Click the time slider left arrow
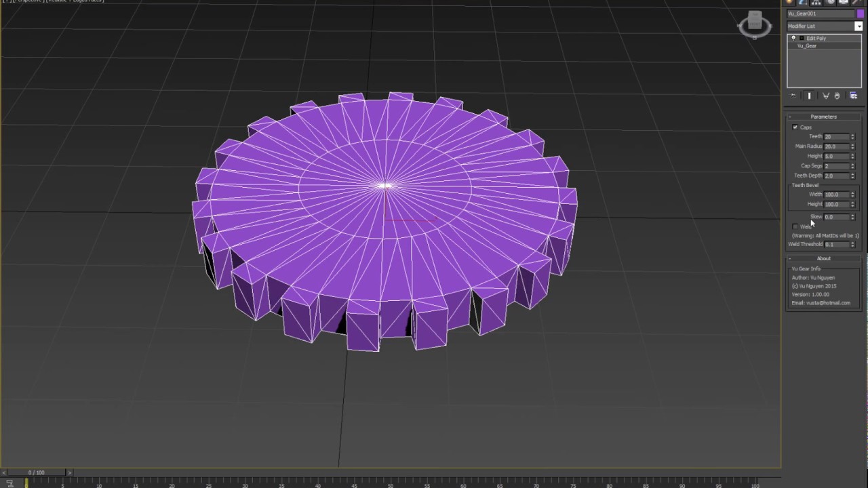The height and width of the screenshot is (488, 868). point(3,472)
